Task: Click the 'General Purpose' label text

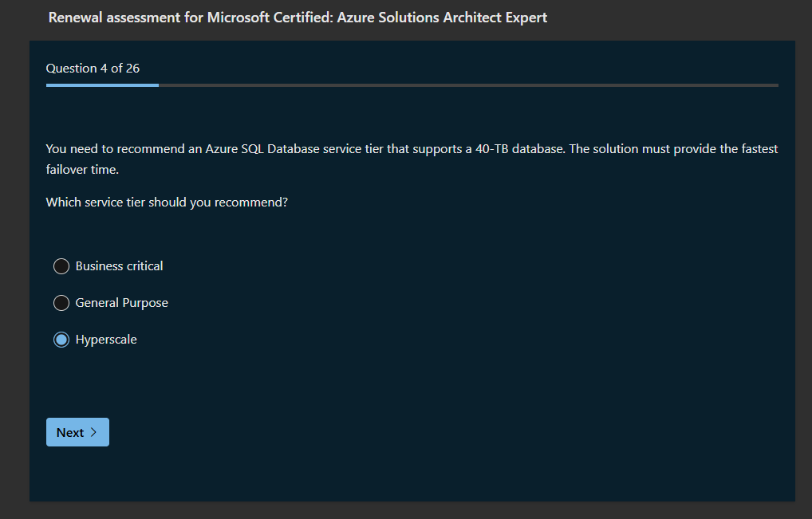Action: pos(121,303)
